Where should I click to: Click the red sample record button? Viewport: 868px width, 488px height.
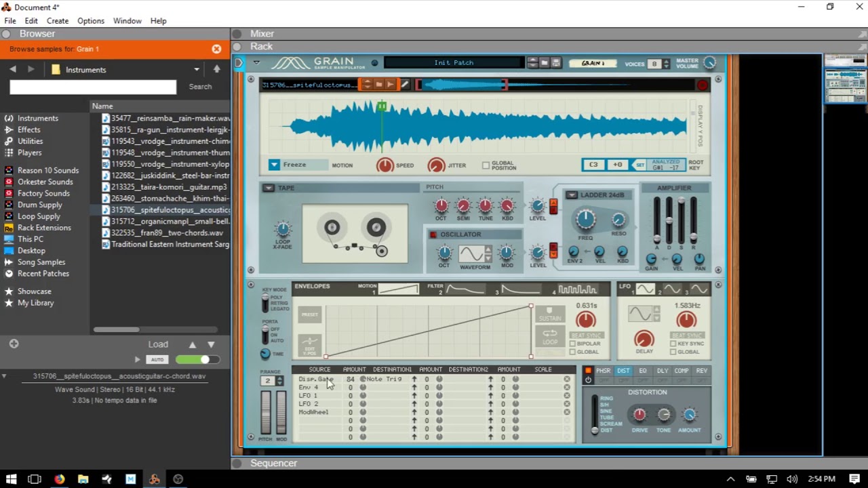click(x=702, y=85)
